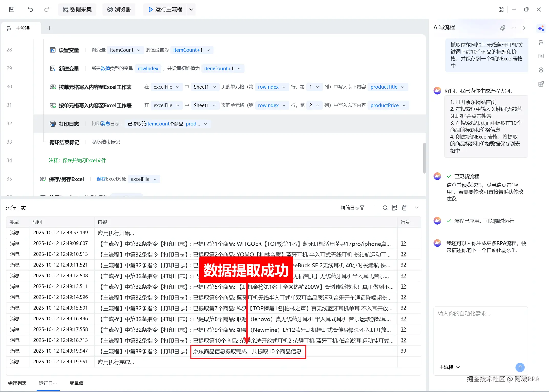The width and height of the screenshot is (549, 392).
Task: Expand the 运行主流程 dropdown arrow
Action: tap(191, 9)
